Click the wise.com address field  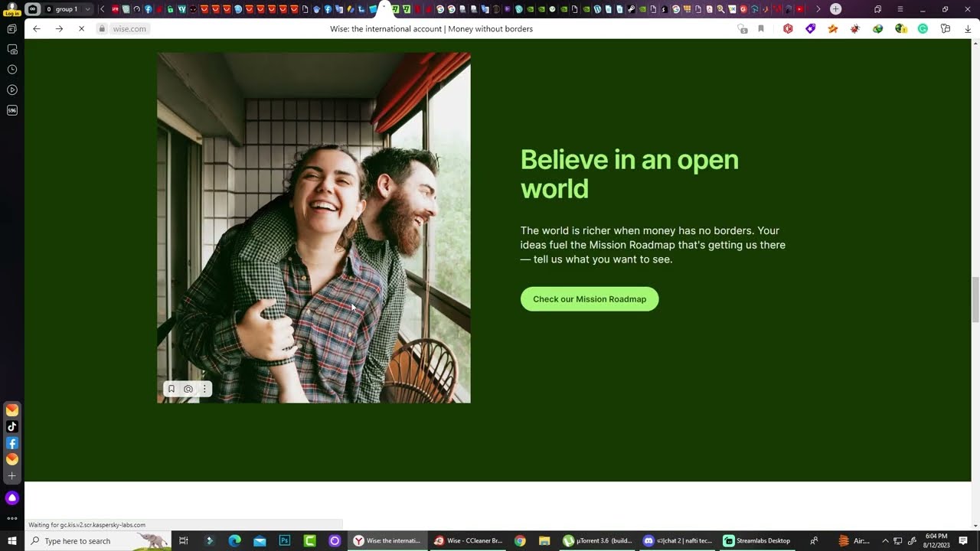tap(129, 29)
